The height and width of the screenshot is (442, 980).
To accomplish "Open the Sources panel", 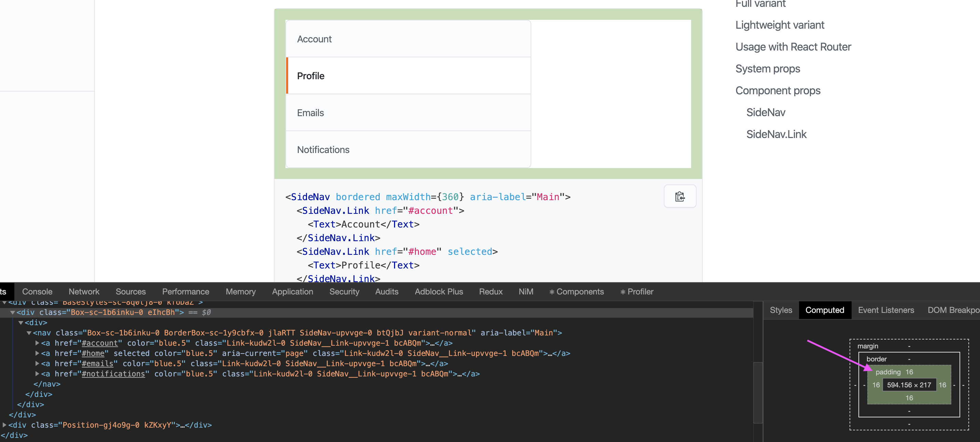I will pyautogui.click(x=130, y=292).
